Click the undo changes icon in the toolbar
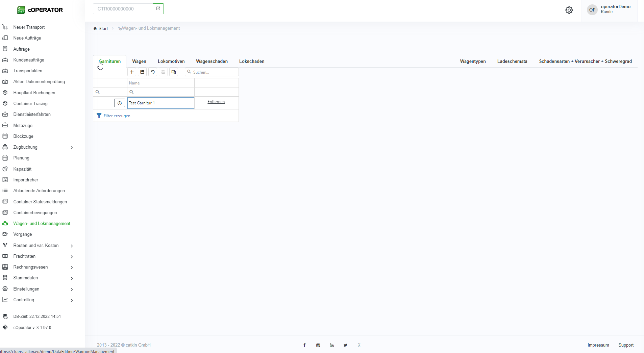Image resolution: width=644 pixels, height=353 pixels. tap(153, 72)
